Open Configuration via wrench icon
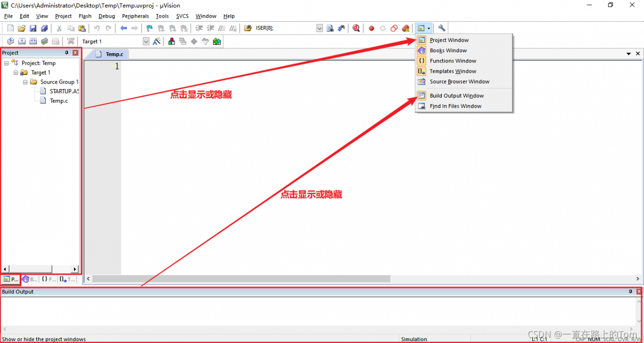Viewport: 644px width, 343px height. [x=442, y=28]
